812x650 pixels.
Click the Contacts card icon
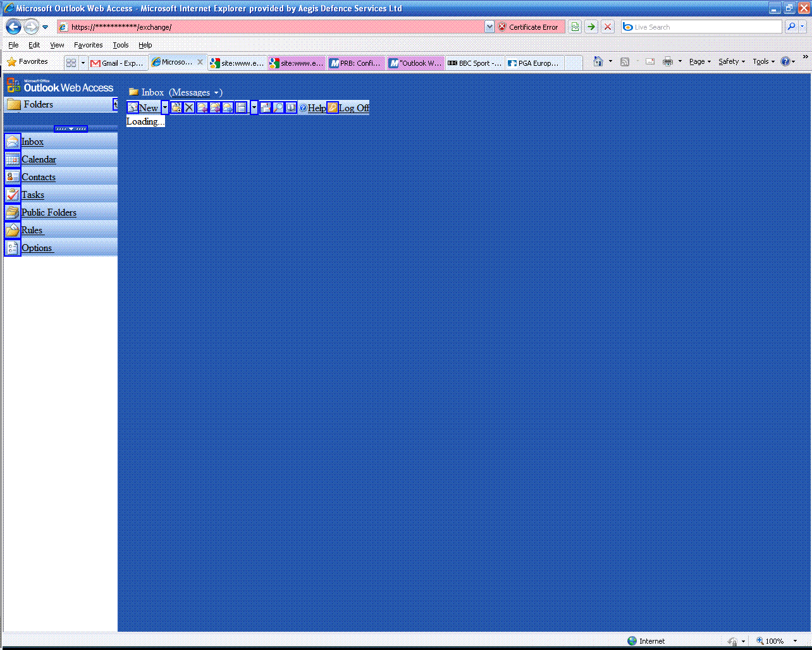[x=13, y=177]
